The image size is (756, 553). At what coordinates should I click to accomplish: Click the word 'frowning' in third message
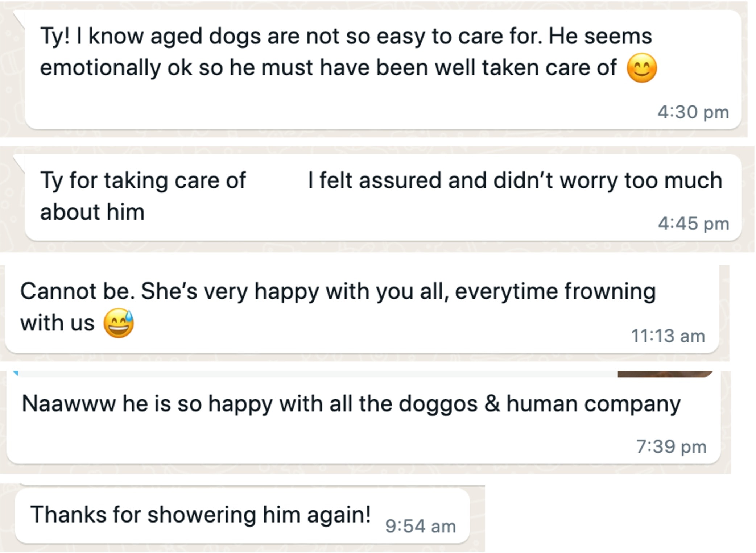click(610, 292)
